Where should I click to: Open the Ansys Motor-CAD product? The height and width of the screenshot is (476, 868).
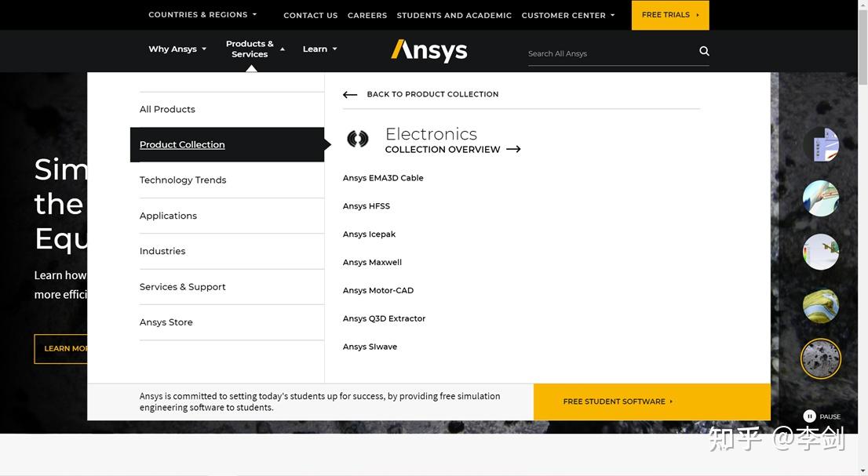378,291
